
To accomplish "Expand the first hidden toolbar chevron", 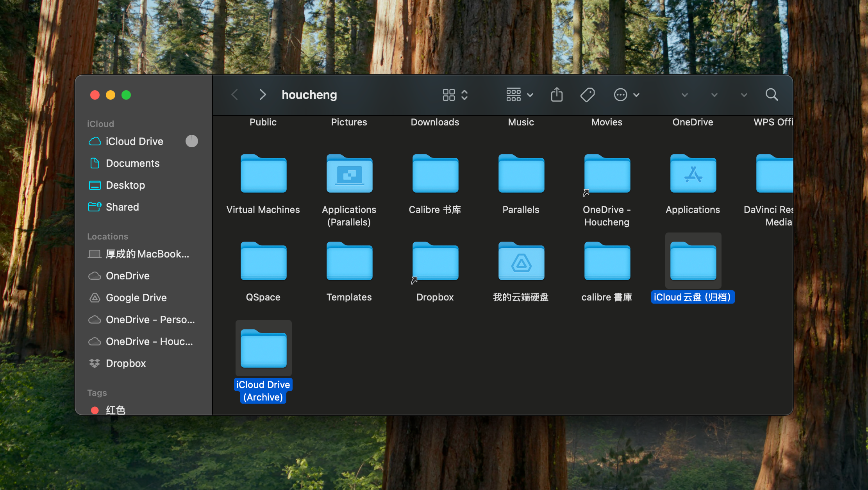I will click(x=684, y=95).
